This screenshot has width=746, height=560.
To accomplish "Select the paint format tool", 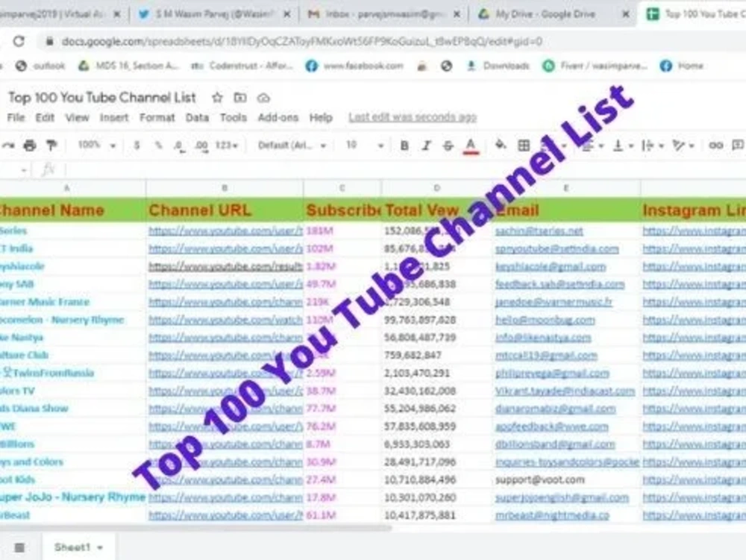I will tap(51, 145).
